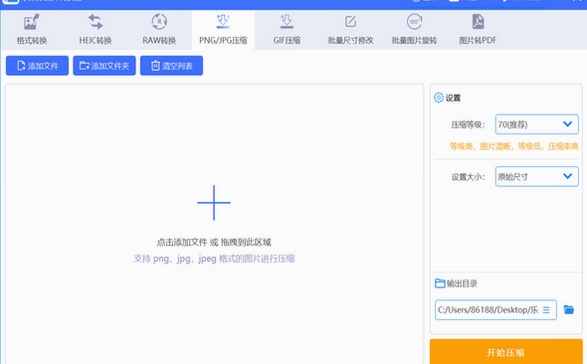Click the output directory path field
587x364 pixels.
coord(496,310)
